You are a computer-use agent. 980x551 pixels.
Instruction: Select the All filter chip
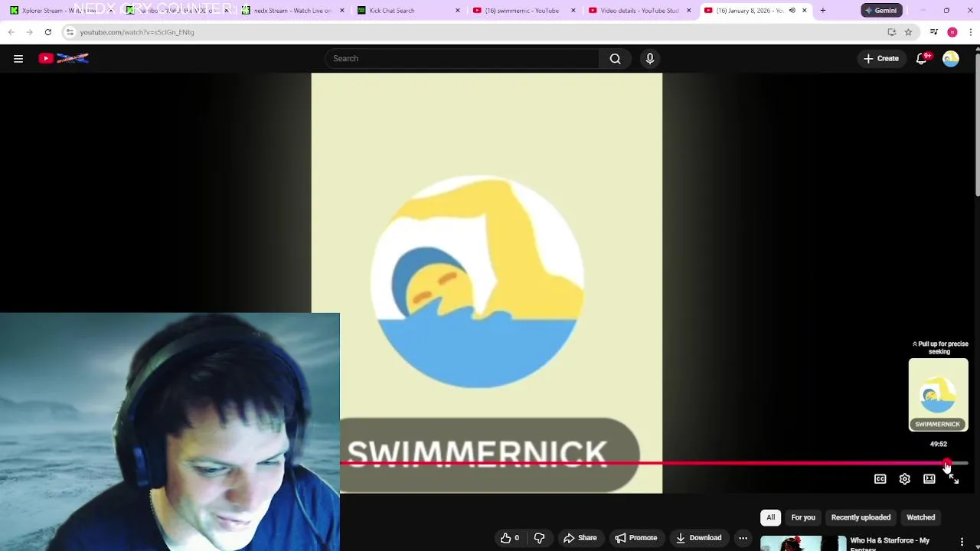pyautogui.click(x=771, y=517)
